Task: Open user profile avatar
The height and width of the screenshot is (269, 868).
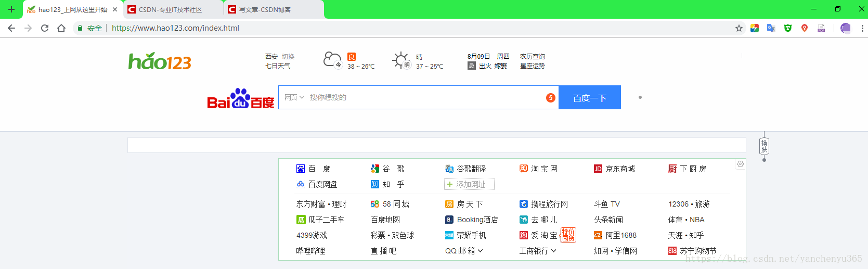Action: (x=846, y=28)
